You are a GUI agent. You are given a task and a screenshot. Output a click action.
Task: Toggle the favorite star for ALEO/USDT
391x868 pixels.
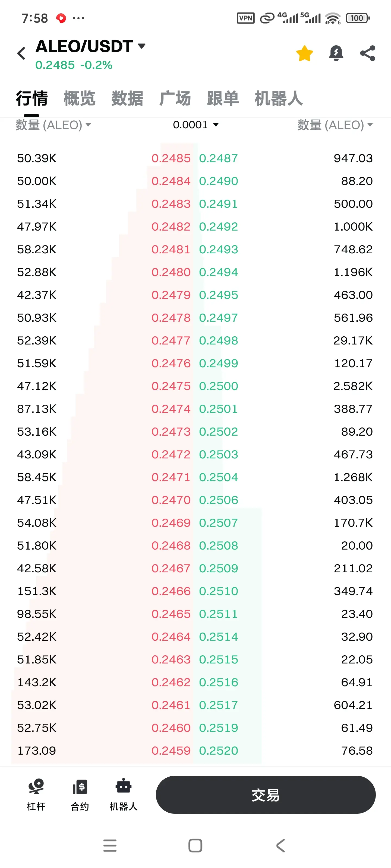[304, 53]
